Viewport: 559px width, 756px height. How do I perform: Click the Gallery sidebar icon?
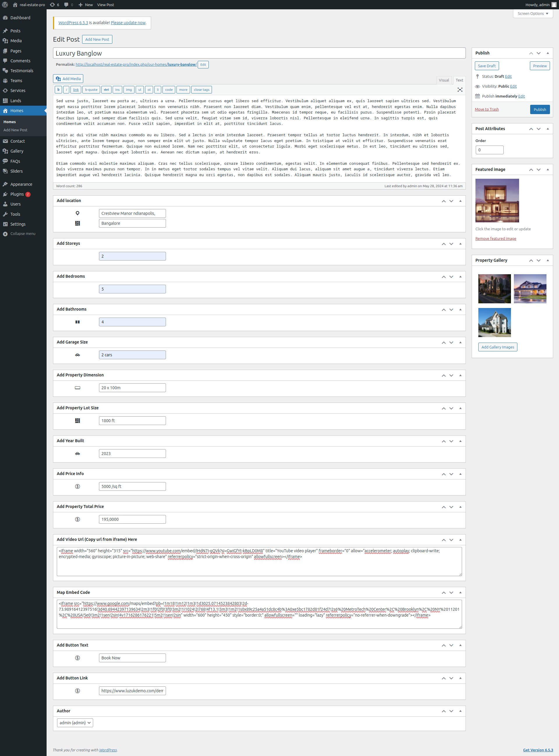click(5, 151)
